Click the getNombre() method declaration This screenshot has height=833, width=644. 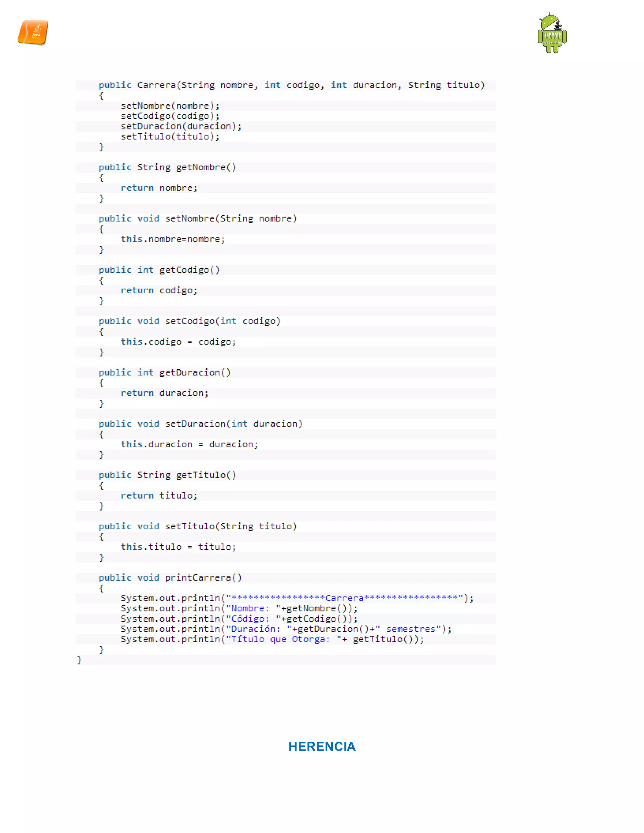click(168, 167)
